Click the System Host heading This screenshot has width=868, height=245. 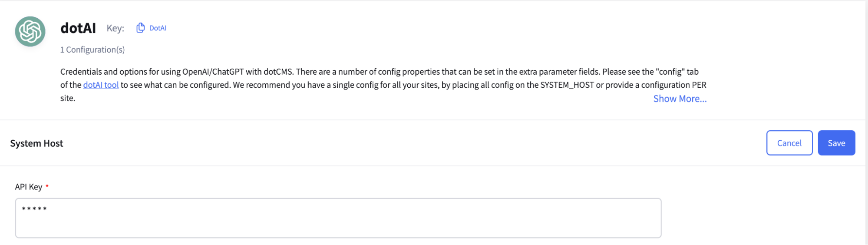coord(36,143)
